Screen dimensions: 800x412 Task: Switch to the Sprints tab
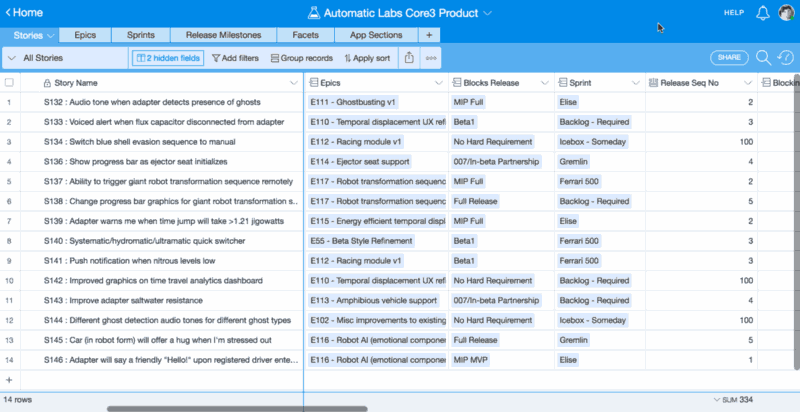click(x=141, y=35)
